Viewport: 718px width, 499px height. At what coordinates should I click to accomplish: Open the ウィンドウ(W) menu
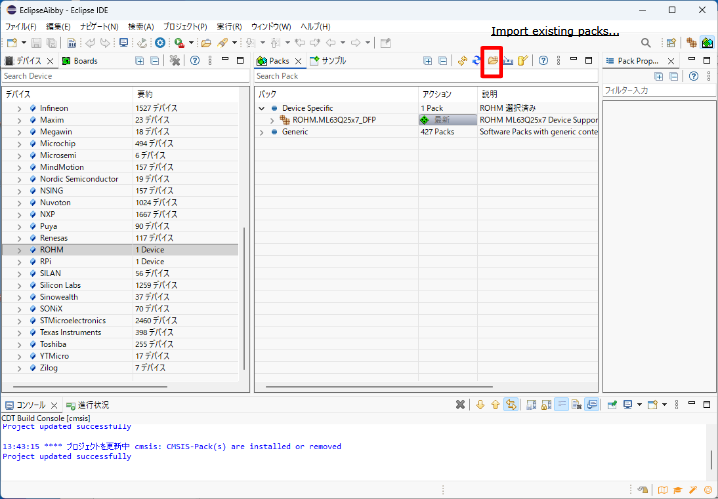click(x=271, y=27)
